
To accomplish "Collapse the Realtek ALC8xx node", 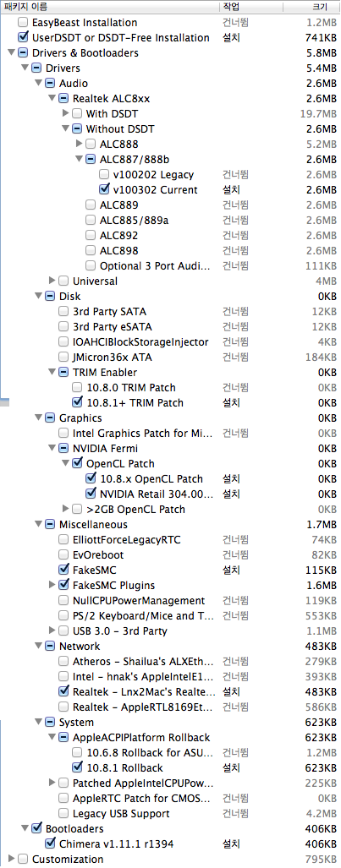I will pos(52,99).
